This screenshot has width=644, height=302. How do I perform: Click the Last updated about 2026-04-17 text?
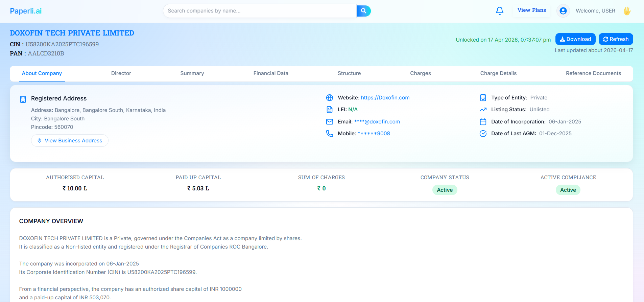click(594, 50)
